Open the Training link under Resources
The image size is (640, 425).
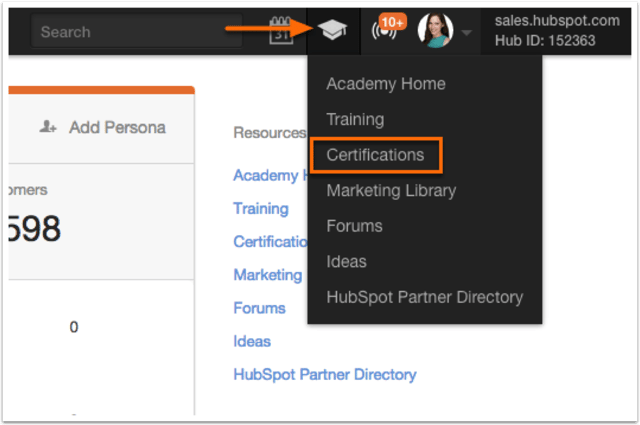pos(261,209)
